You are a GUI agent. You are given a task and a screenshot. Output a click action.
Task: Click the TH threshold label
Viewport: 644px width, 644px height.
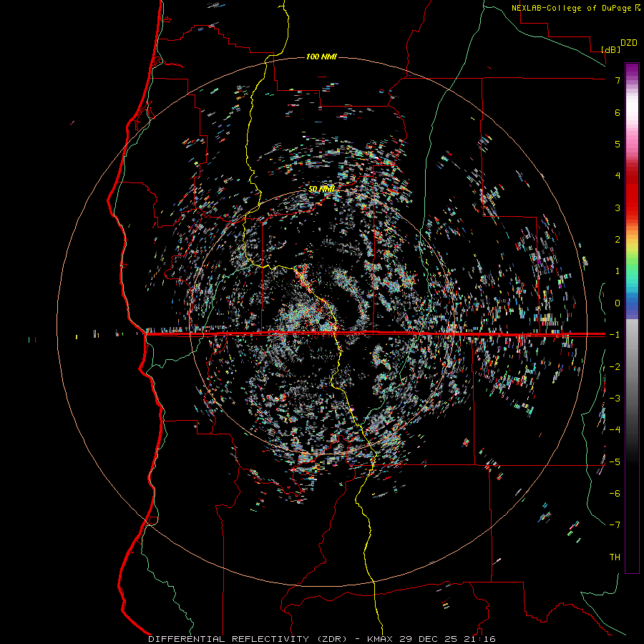coord(615,557)
